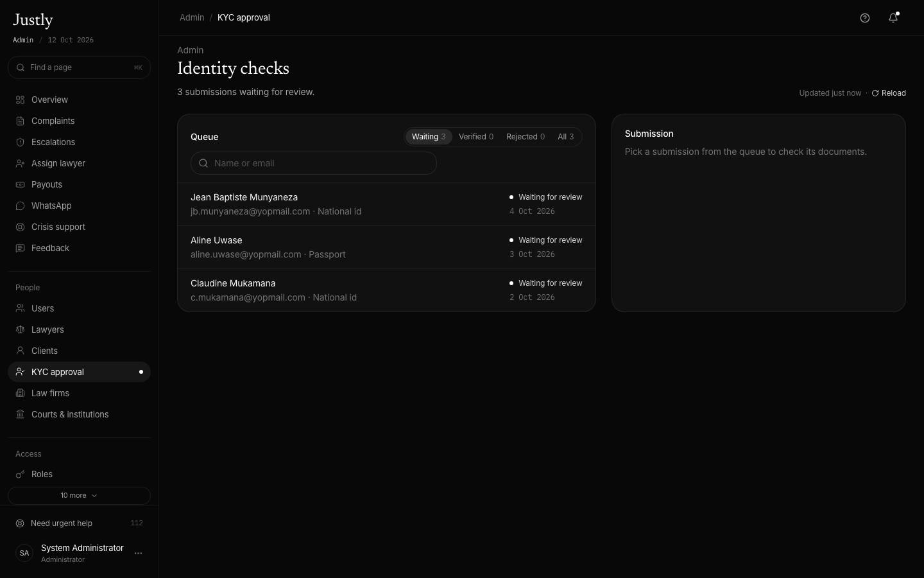Screen dimensions: 924x578
Task: Click the Complaints document icon
Action: click(20, 121)
